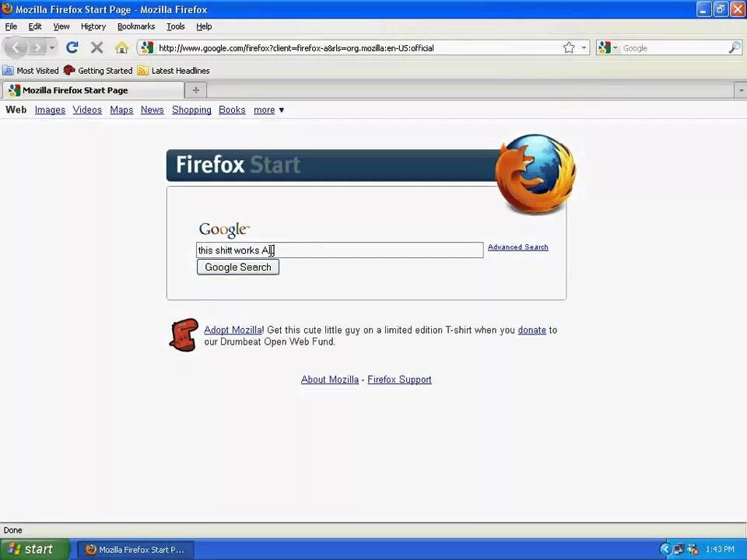Open the address bar history dropdown
Image resolution: width=747 pixels, height=560 pixels.
584,47
